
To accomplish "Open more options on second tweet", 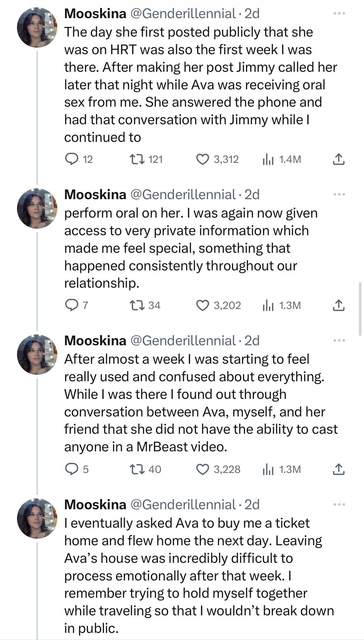I will (339, 194).
